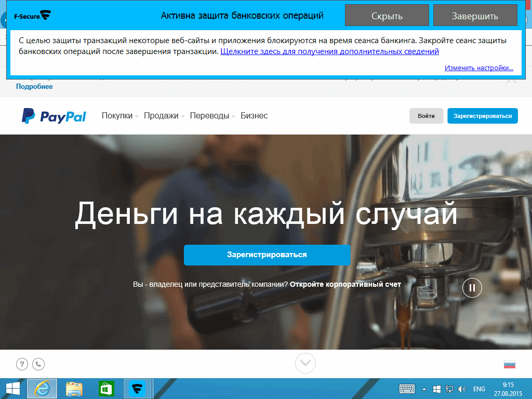
Task: Expand the Переводы menu
Action: tap(211, 116)
